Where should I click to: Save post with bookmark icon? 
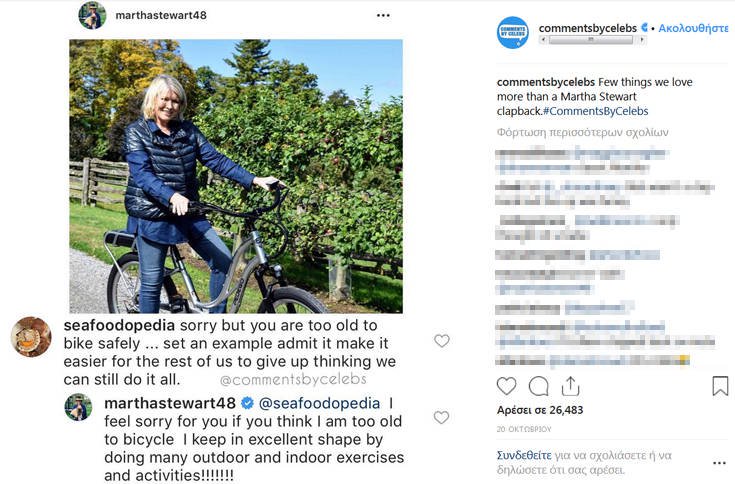point(720,386)
